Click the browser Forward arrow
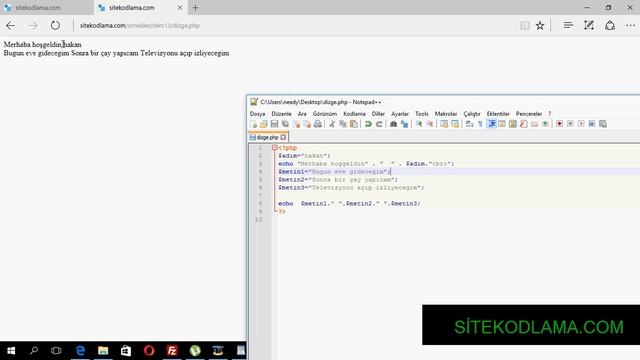The image size is (640, 360). click(33, 25)
